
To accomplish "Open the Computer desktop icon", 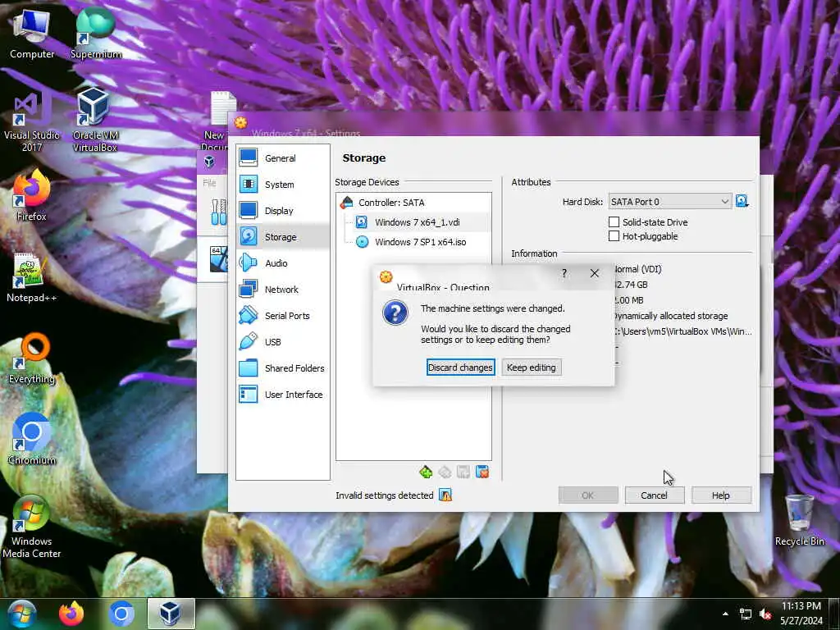I will point(32,33).
